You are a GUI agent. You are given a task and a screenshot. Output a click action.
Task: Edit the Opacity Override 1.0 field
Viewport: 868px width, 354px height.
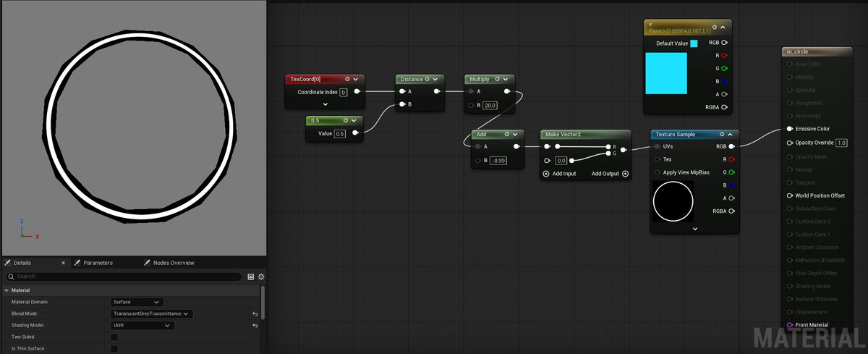(x=841, y=143)
